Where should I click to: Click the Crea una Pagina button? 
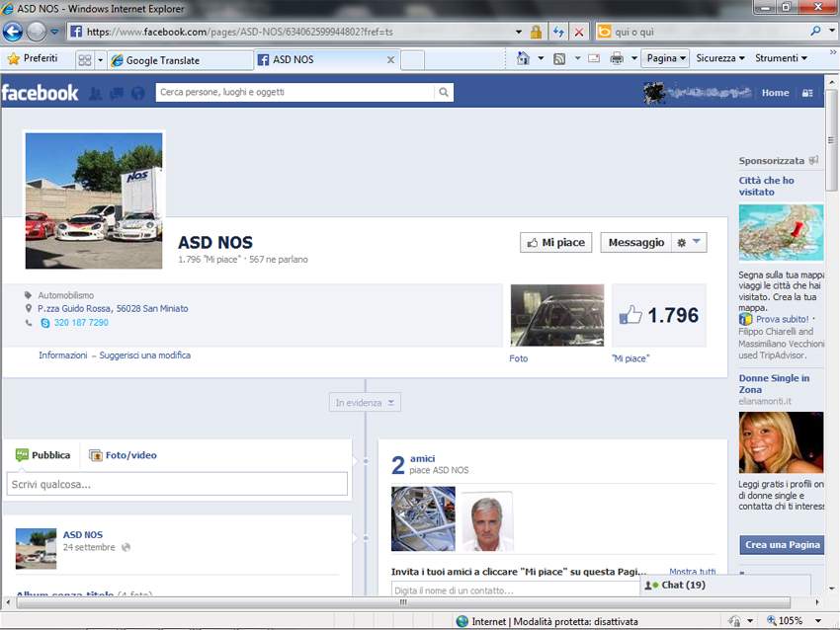click(x=782, y=544)
